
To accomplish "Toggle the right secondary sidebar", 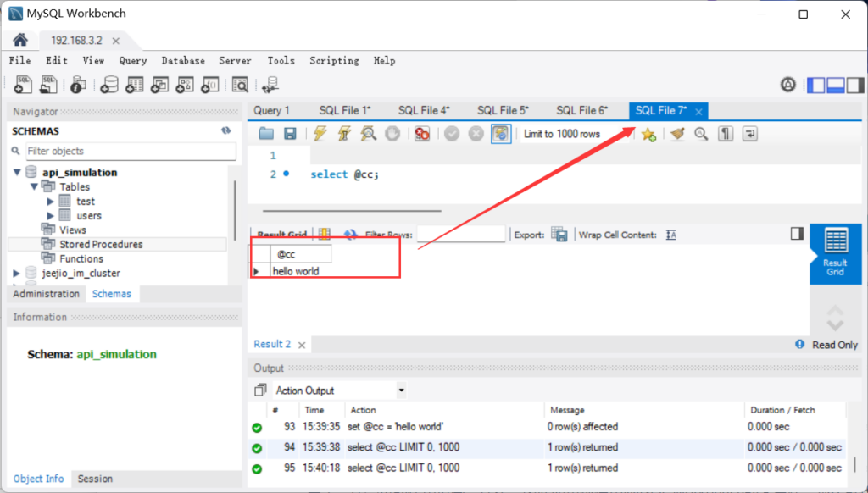I will pyautogui.click(x=854, y=85).
